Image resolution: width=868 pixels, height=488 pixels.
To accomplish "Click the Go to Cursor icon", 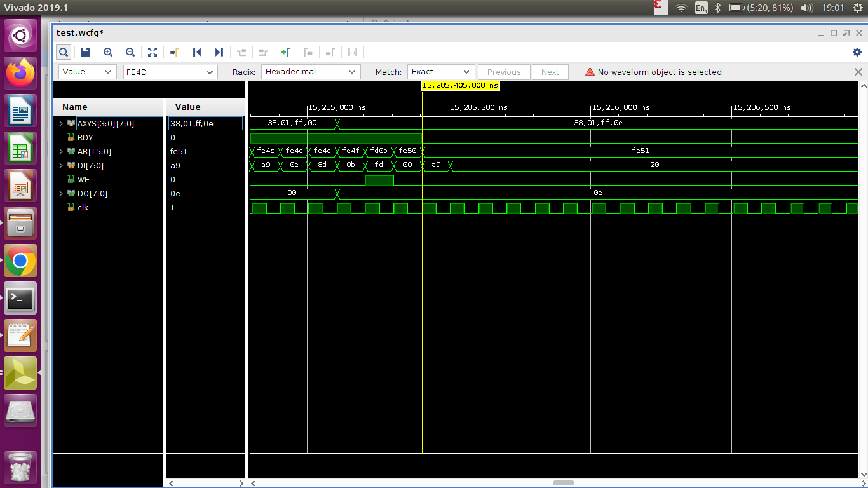I will click(175, 52).
